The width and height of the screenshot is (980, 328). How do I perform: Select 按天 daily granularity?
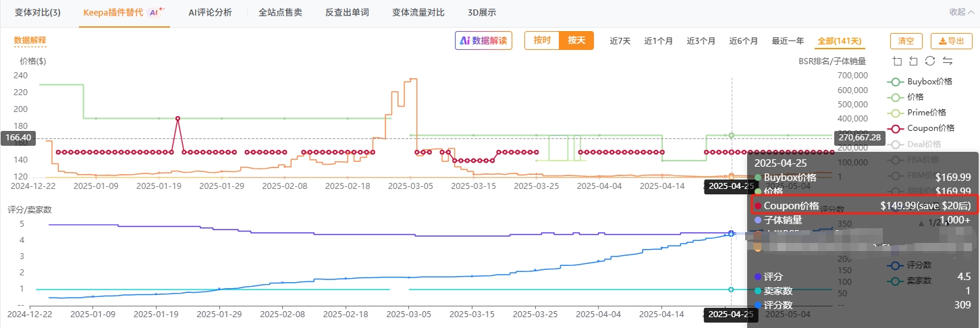576,40
